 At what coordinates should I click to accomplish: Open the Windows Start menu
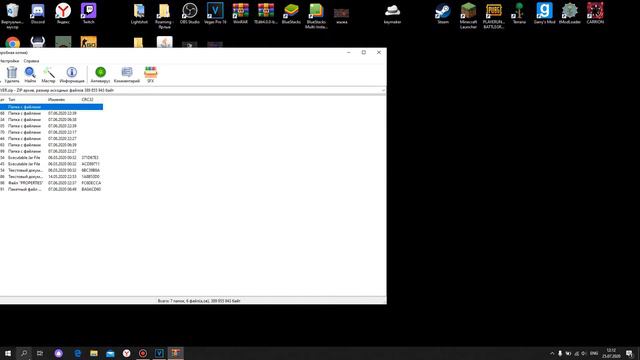tap(8, 353)
